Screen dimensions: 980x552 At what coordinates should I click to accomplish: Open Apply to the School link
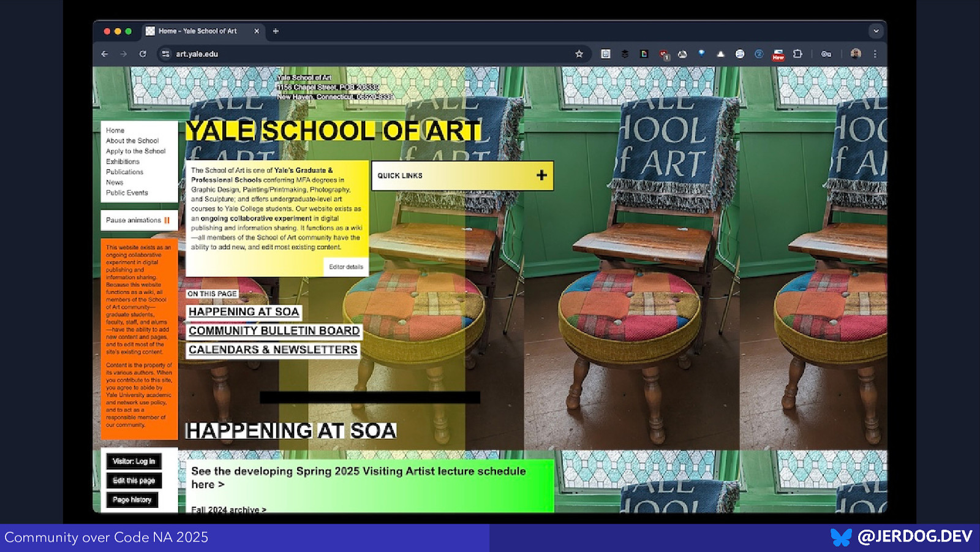tap(135, 151)
